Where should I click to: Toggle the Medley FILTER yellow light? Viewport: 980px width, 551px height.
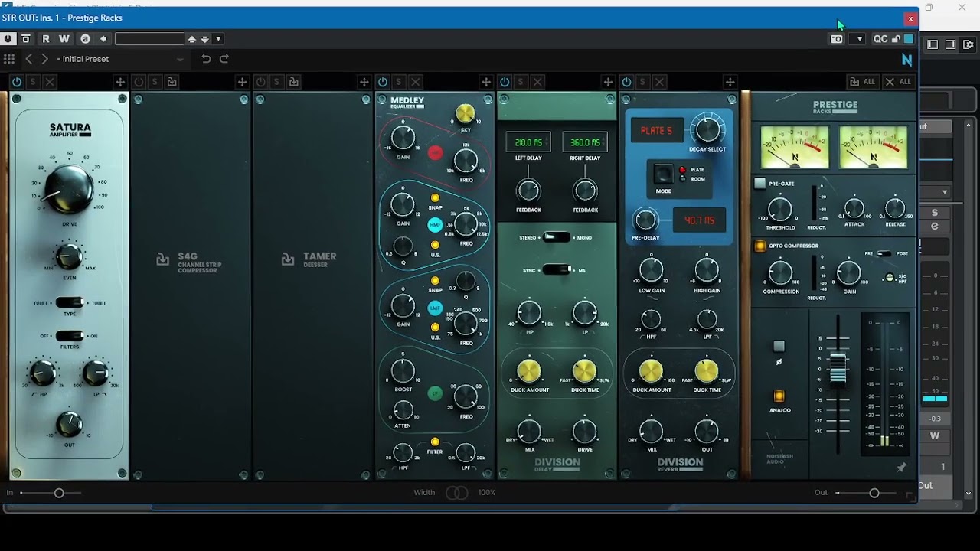(435, 442)
